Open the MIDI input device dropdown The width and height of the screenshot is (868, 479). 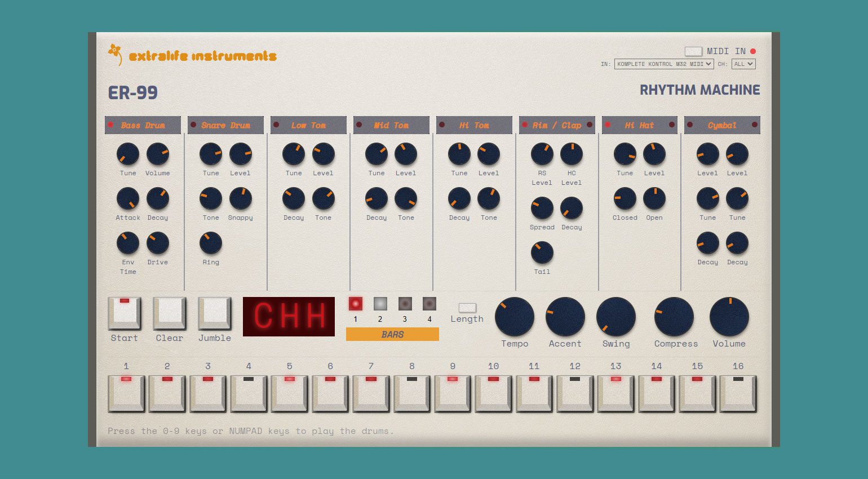point(664,64)
